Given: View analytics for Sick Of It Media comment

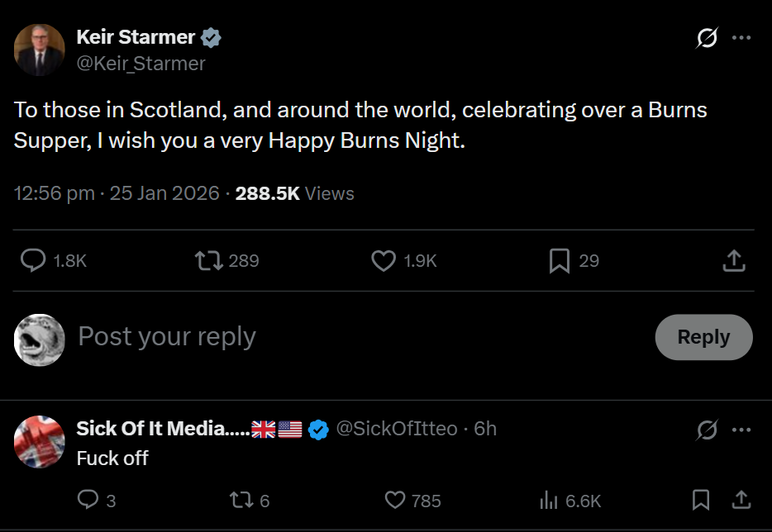Looking at the screenshot, I should (x=549, y=500).
